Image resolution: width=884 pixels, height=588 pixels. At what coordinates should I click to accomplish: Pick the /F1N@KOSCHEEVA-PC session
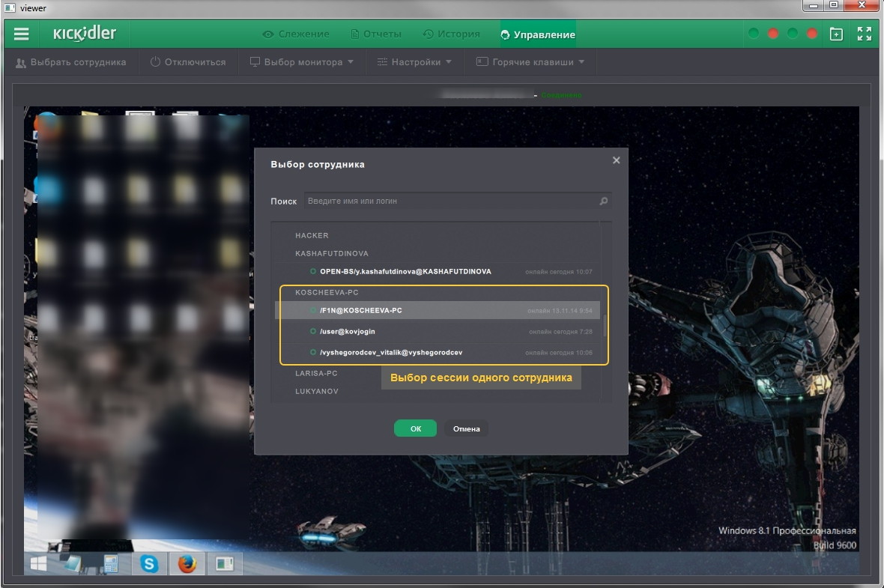[x=437, y=311]
